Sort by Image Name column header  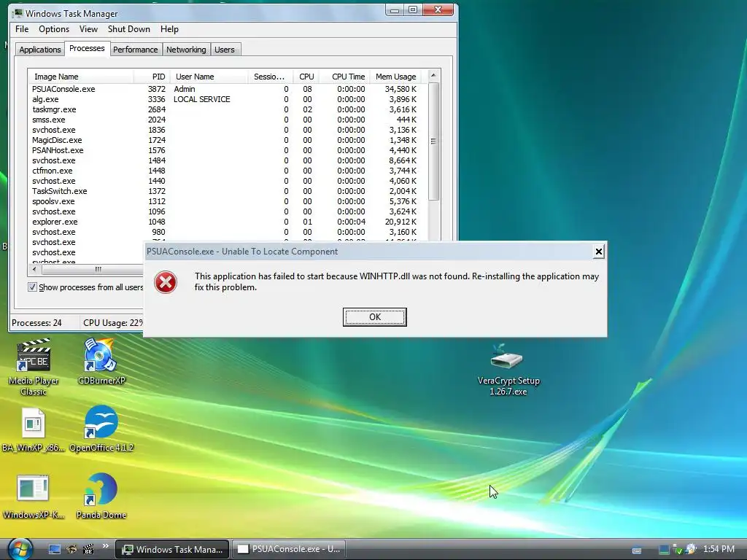[x=80, y=77]
